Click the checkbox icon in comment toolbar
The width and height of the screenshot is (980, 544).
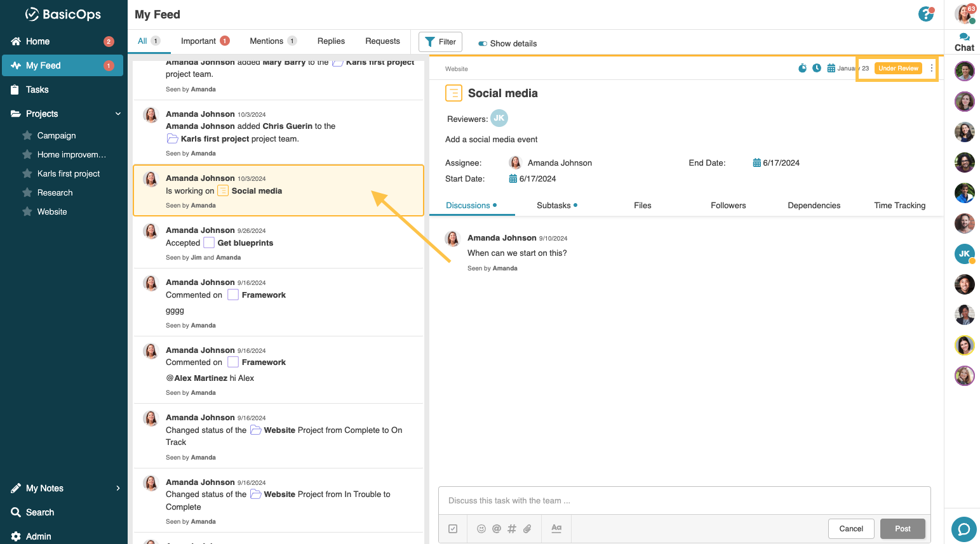(x=453, y=529)
